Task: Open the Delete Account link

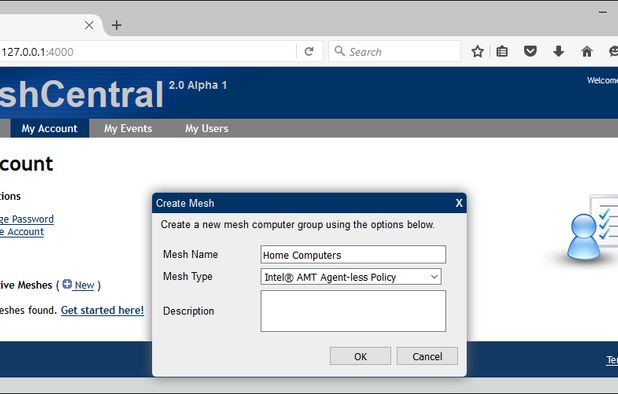Action: [x=22, y=232]
